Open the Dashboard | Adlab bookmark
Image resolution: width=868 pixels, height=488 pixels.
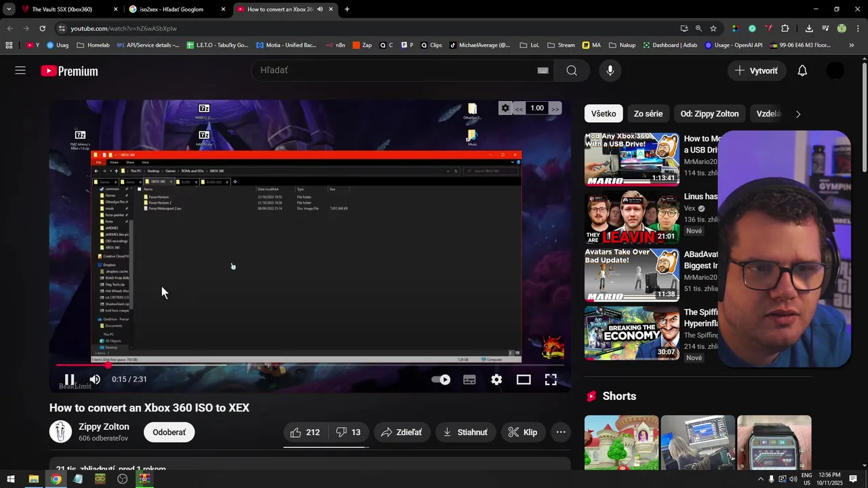click(x=669, y=45)
